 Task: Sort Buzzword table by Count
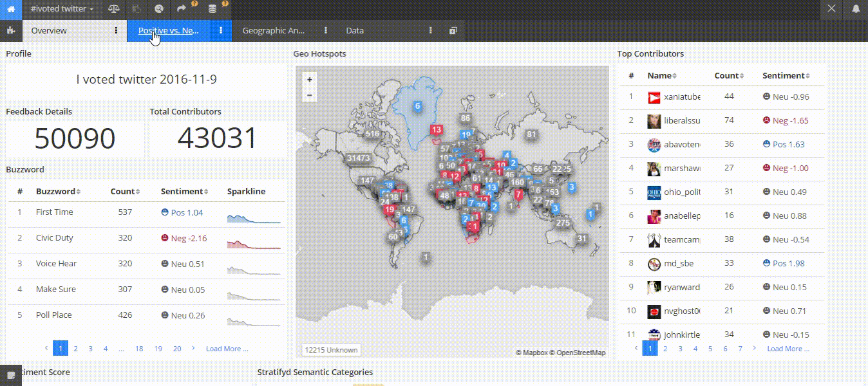click(125, 191)
